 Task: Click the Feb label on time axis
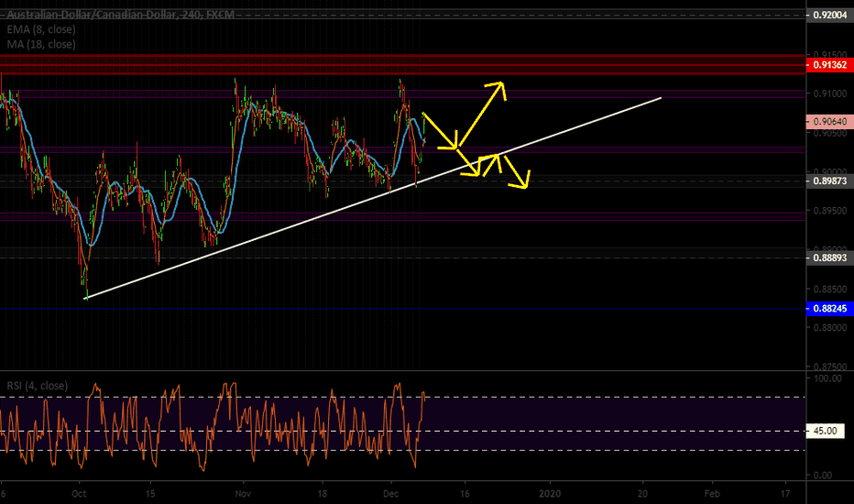[711, 491]
